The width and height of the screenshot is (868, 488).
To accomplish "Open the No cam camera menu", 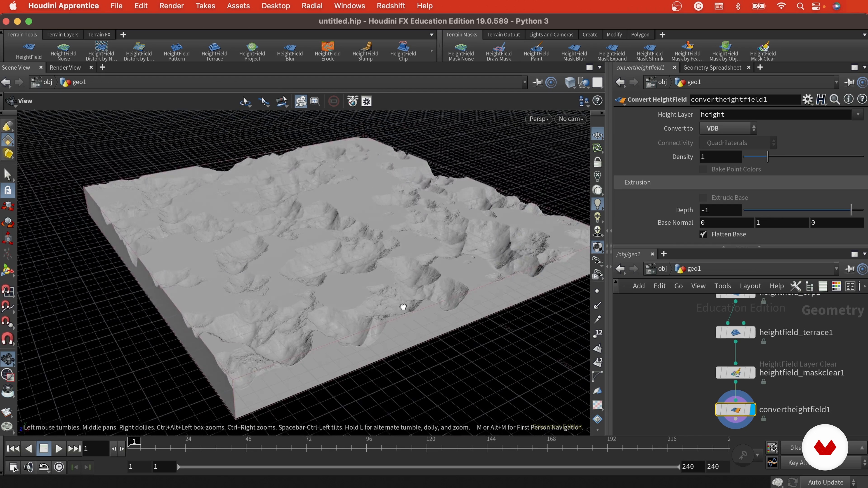I will point(571,119).
